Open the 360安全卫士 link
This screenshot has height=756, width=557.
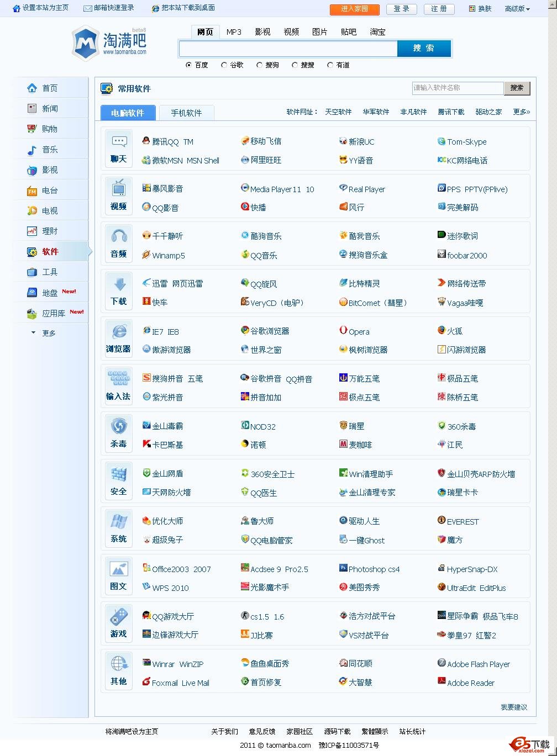pos(272,474)
